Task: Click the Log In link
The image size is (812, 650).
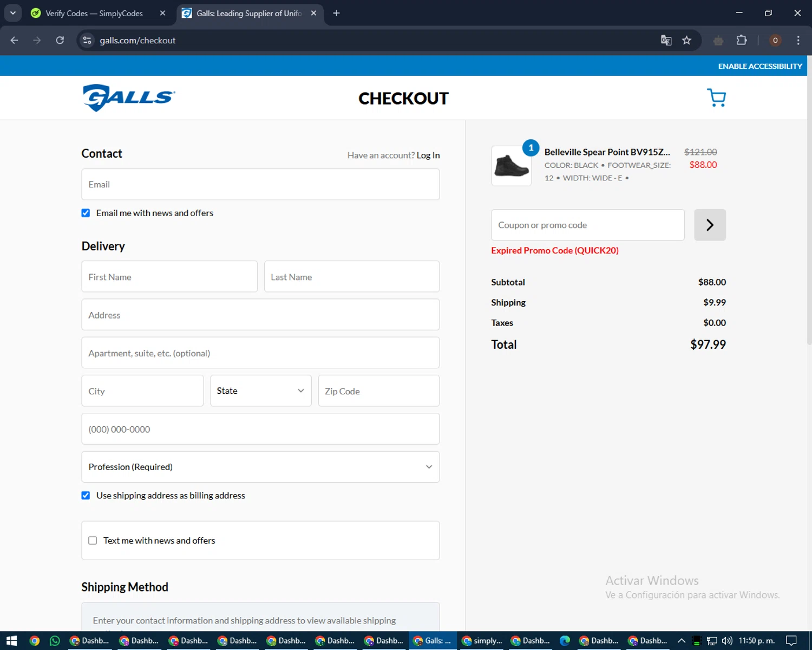Action: pos(428,155)
